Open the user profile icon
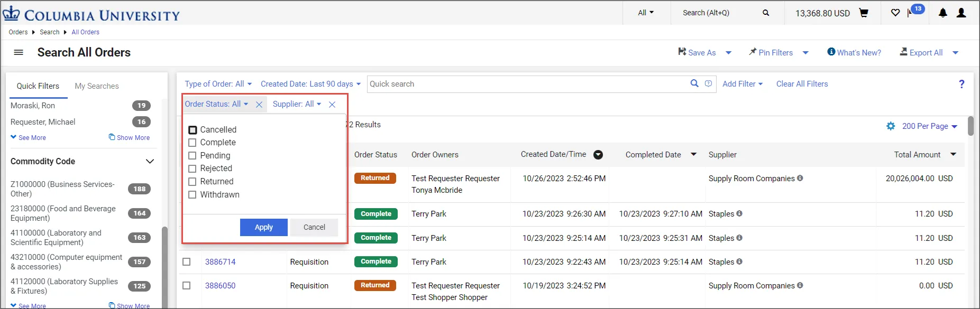Viewport: 980px width, 309px height. pyautogui.click(x=961, y=13)
